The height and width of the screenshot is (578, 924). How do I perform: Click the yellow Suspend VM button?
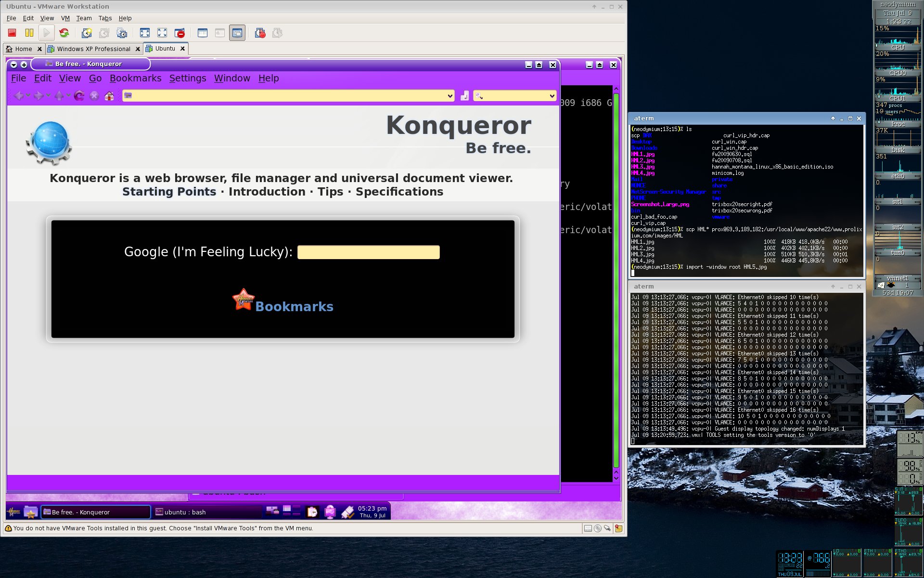(x=29, y=33)
